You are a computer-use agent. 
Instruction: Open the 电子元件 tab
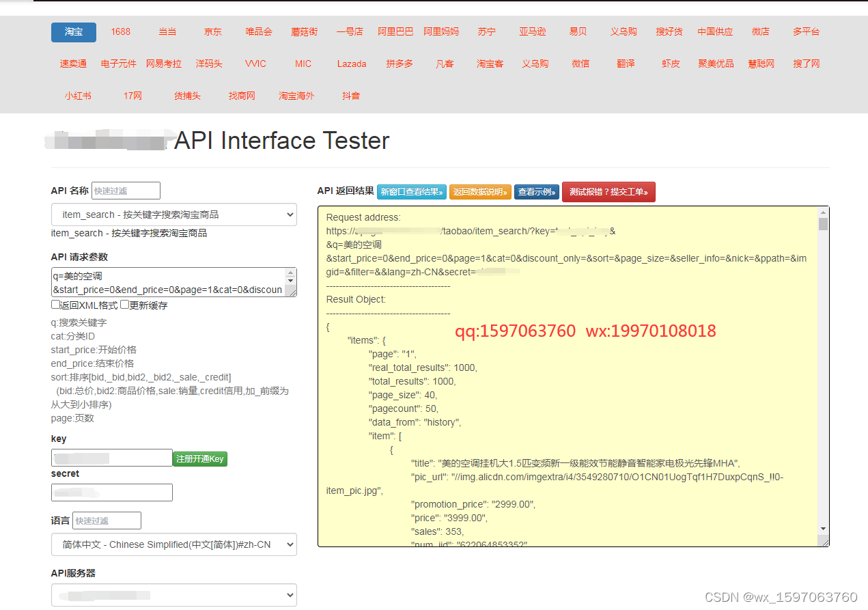point(119,64)
